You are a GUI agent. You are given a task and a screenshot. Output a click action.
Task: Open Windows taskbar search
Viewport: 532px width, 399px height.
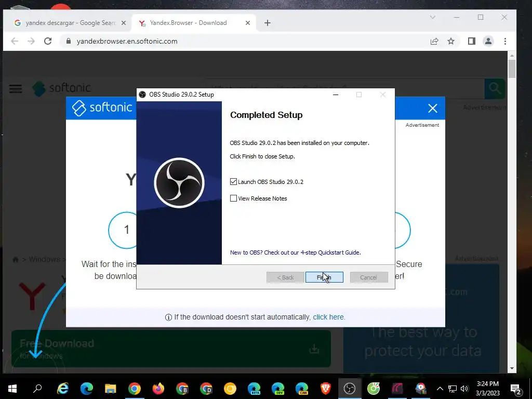click(x=37, y=388)
